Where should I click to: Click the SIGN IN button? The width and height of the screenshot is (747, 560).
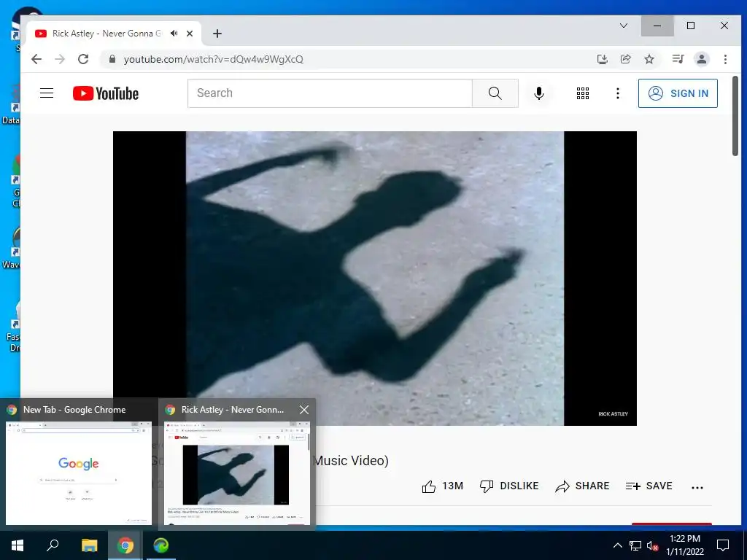click(678, 93)
